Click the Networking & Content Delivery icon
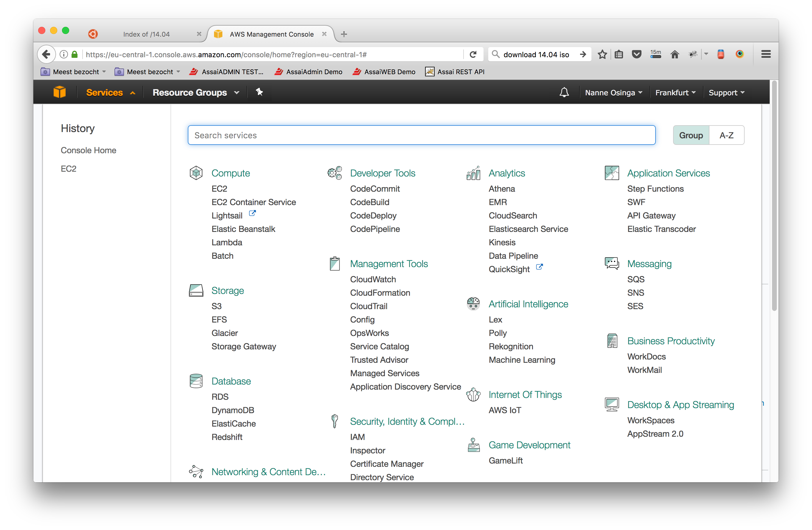 click(196, 471)
